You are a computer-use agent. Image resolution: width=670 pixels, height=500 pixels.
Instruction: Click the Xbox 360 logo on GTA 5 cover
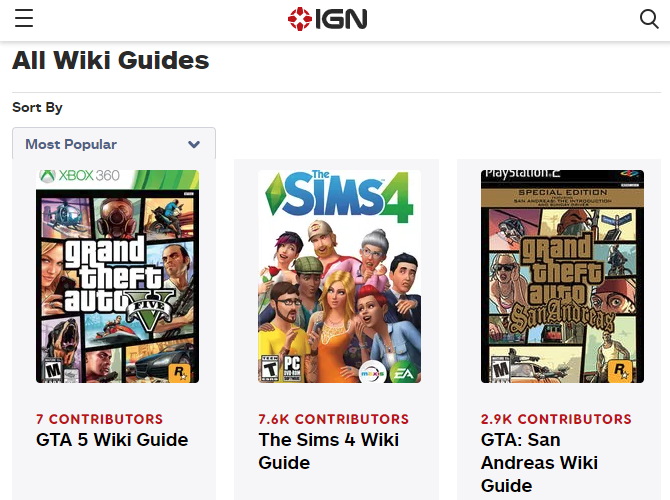[79, 176]
